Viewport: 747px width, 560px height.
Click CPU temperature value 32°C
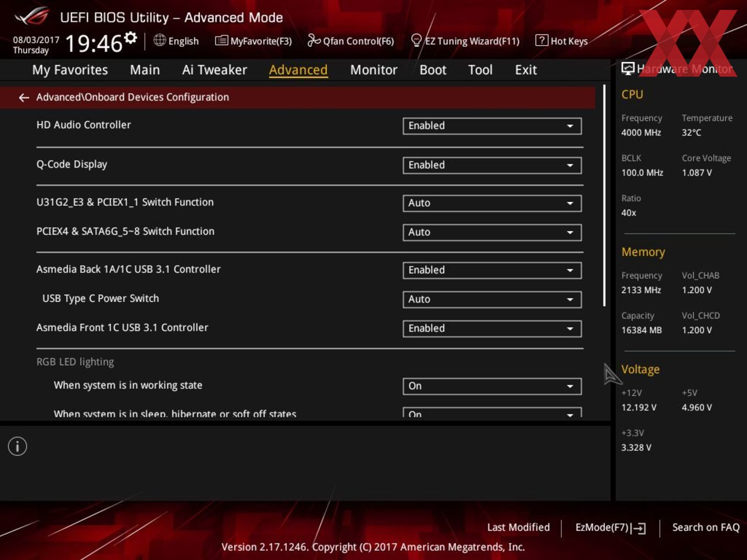[x=692, y=132]
